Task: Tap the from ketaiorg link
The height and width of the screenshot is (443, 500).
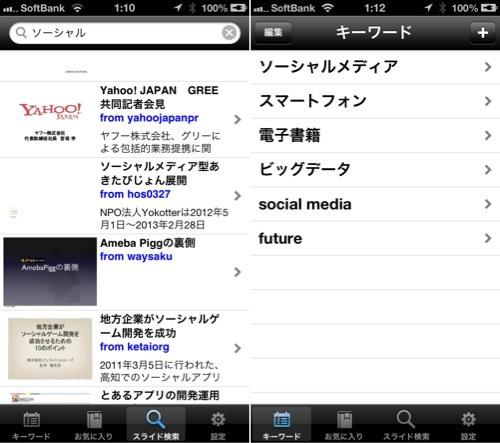Action: (x=134, y=347)
